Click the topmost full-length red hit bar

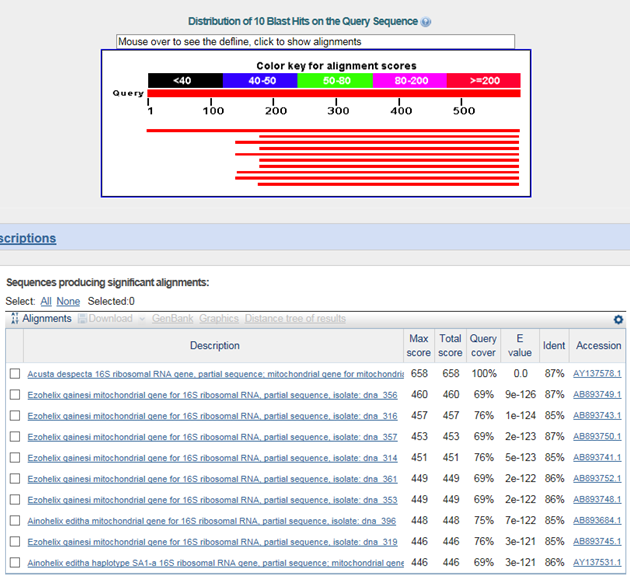(333, 131)
